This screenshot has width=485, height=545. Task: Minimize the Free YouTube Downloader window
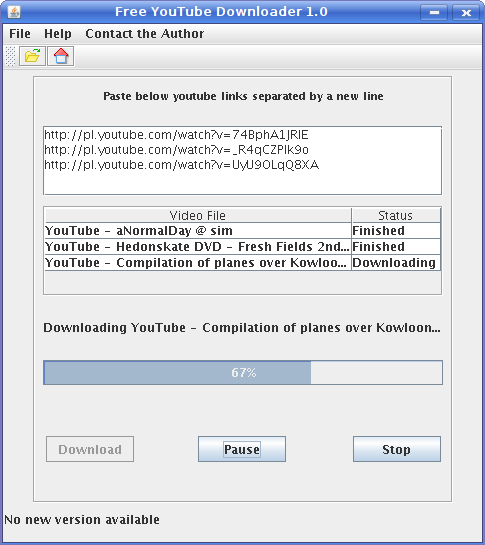[x=434, y=13]
